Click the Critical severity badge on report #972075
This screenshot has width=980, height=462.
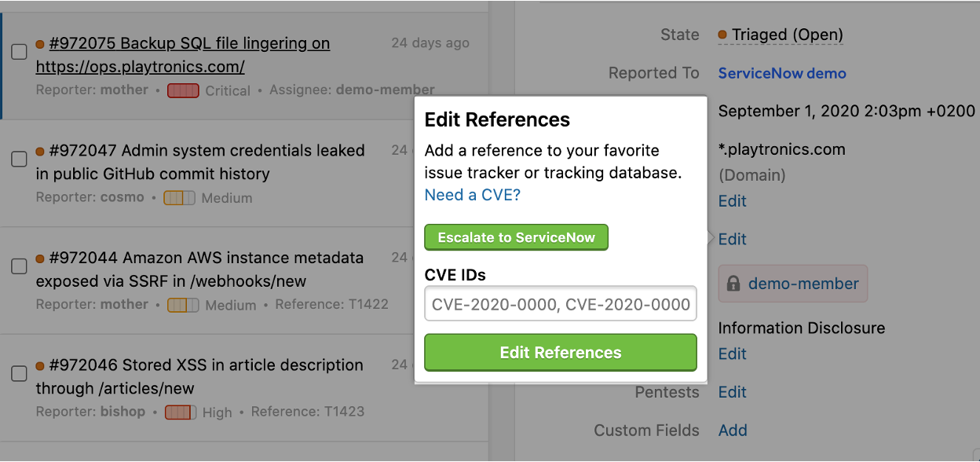pos(183,90)
